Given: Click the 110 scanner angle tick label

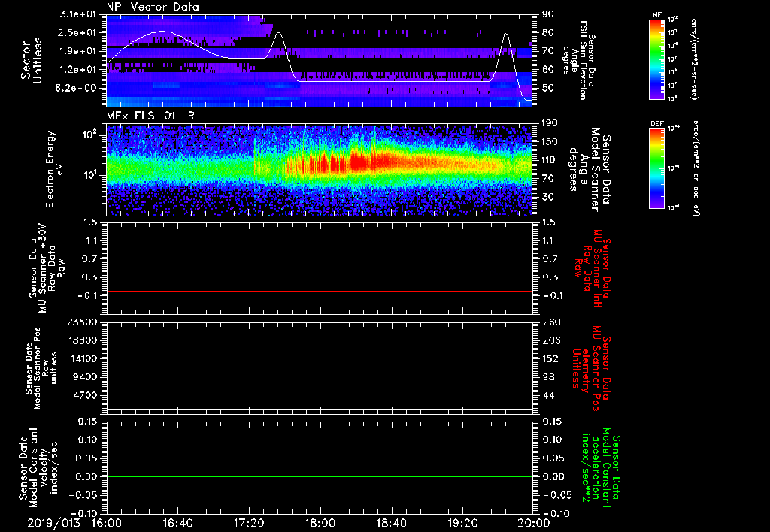Looking at the screenshot, I should (x=550, y=160).
